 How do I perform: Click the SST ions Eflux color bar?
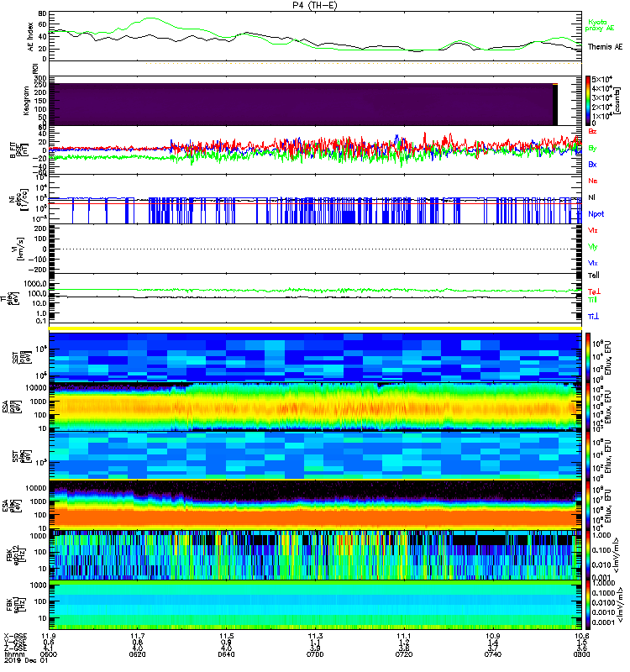(x=589, y=357)
